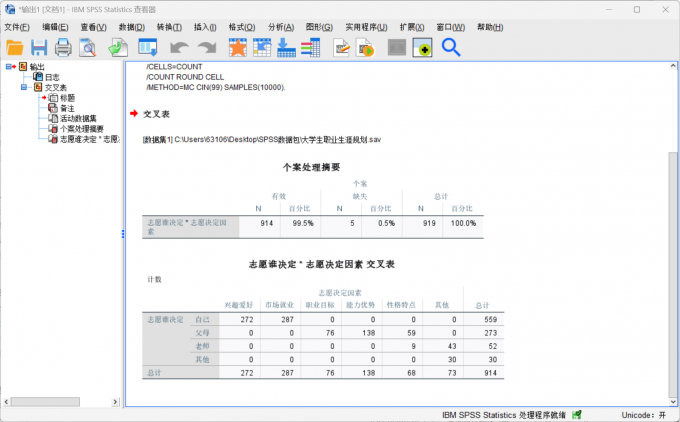The height and width of the screenshot is (422, 680).
Task: Click the Recall recent dialogs icon
Action: (147, 47)
